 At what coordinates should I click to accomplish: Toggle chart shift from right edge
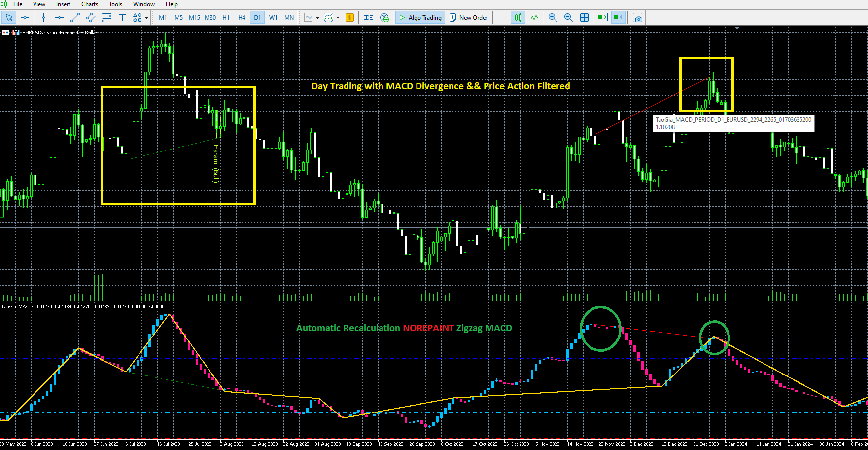click(618, 18)
